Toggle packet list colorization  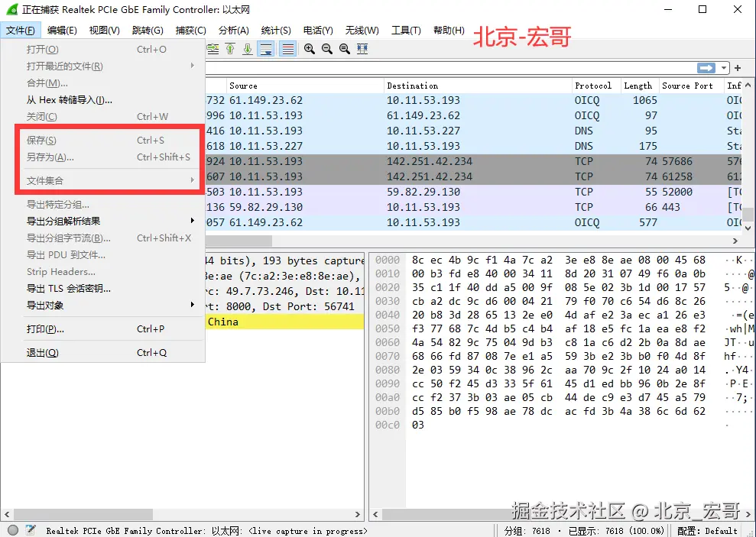(x=288, y=49)
